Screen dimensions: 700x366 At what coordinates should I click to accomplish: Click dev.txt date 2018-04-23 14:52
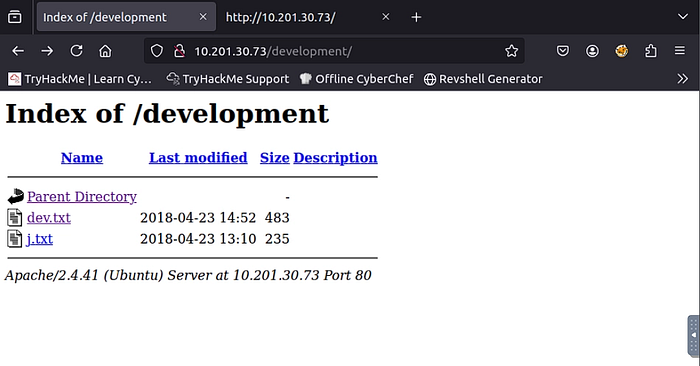[x=198, y=218]
